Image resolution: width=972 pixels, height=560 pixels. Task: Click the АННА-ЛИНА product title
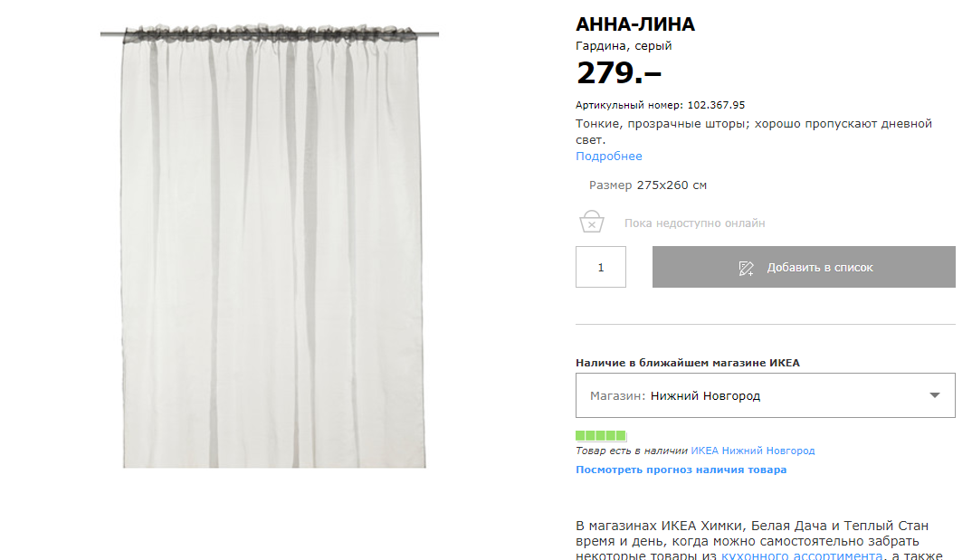coord(635,24)
